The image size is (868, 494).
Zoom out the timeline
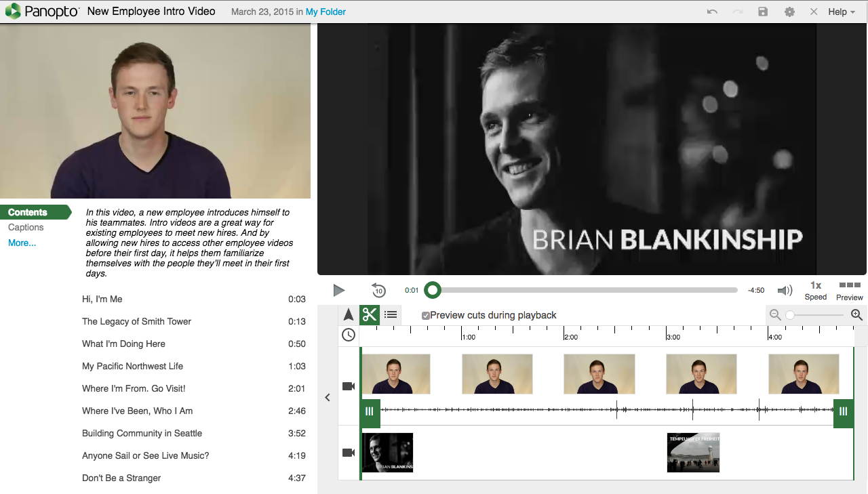coord(775,315)
